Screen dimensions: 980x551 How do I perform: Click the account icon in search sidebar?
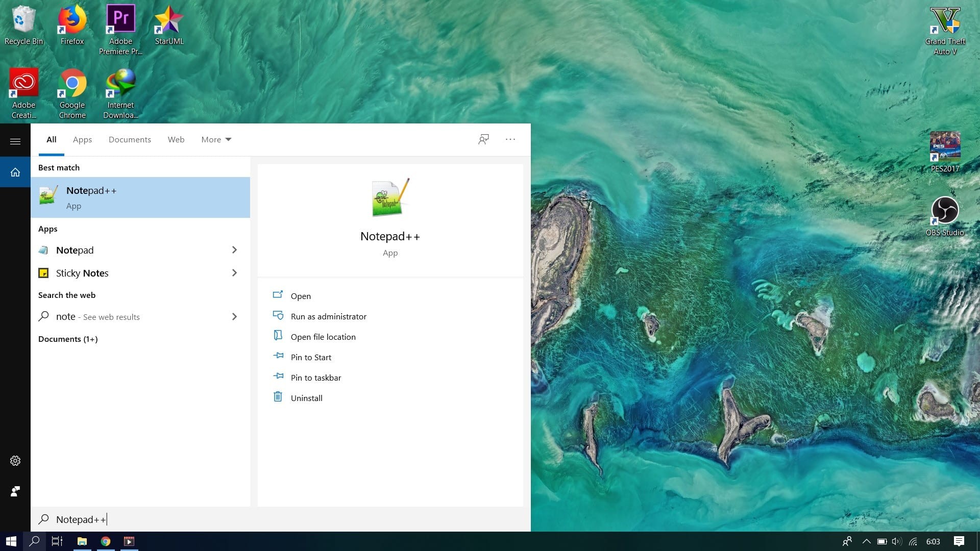pos(15,491)
